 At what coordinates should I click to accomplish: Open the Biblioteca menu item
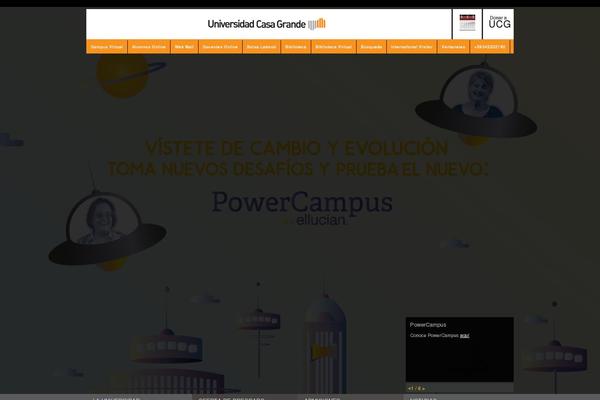(x=295, y=47)
